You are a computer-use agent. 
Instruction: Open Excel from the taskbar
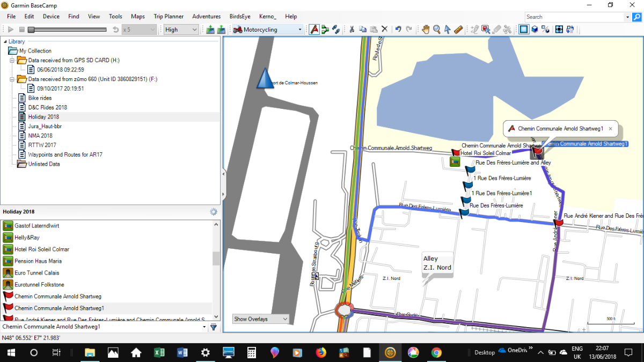pyautogui.click(x=159, y=352)
